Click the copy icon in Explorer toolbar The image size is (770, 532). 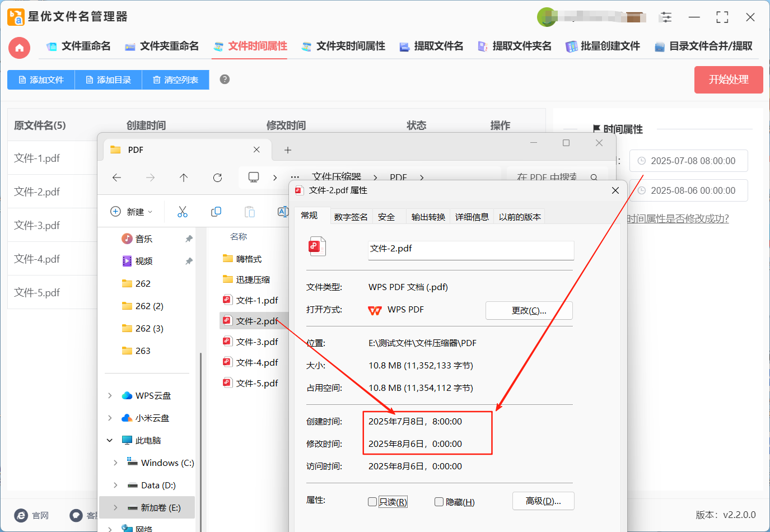click(216, 212)
